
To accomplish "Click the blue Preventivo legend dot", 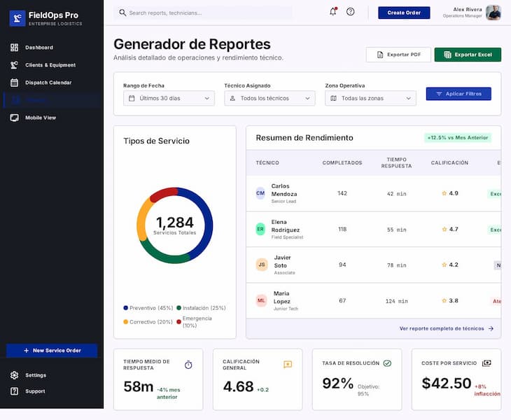I will [125, 308].
